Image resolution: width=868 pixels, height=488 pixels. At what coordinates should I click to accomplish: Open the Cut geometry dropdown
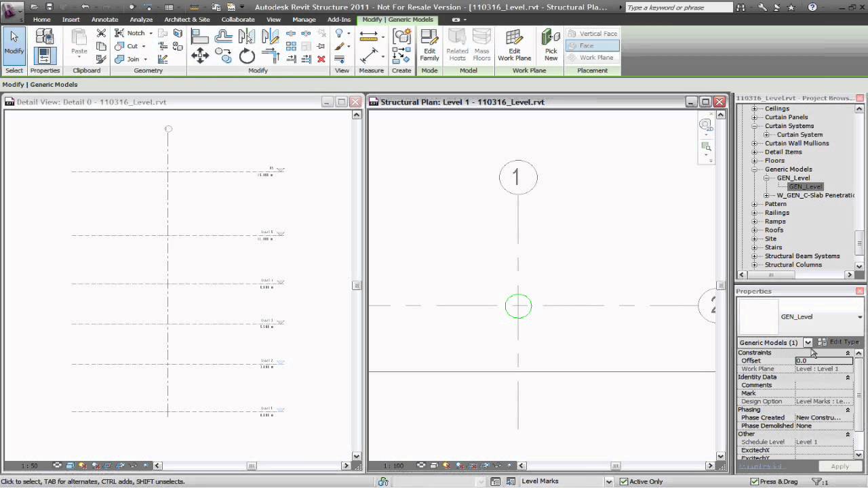click(x=144, y=46)
